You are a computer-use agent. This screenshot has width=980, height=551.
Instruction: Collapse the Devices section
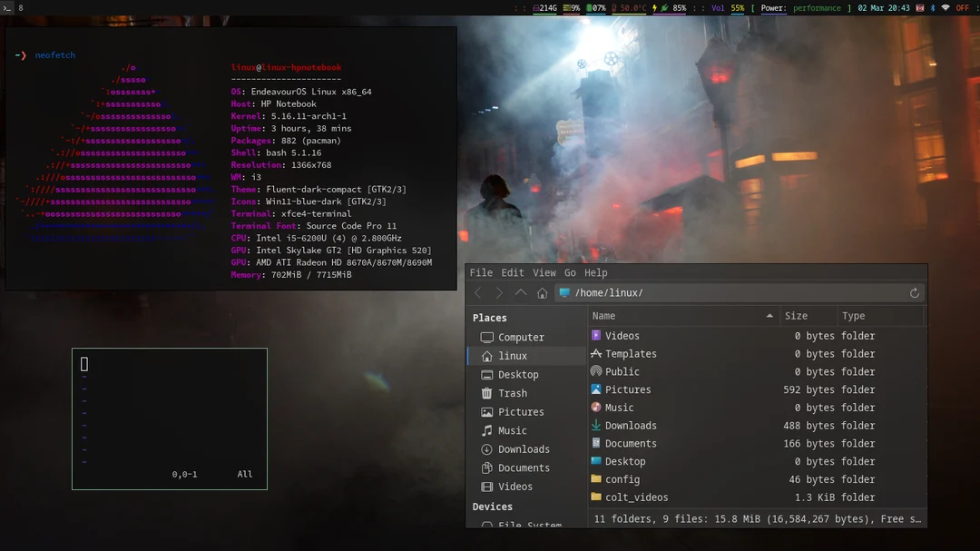pos(493,507)
